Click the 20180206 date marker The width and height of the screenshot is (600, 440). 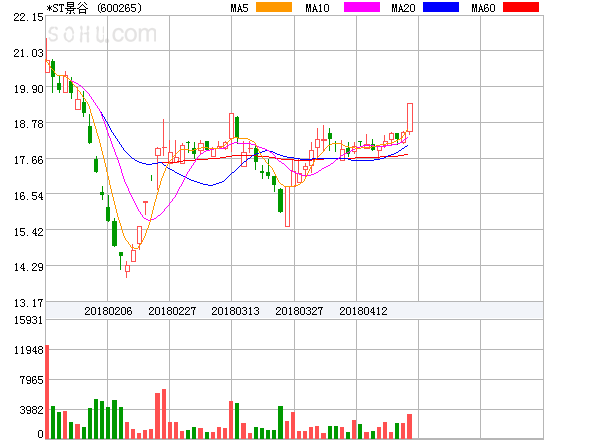pos(108,311)
